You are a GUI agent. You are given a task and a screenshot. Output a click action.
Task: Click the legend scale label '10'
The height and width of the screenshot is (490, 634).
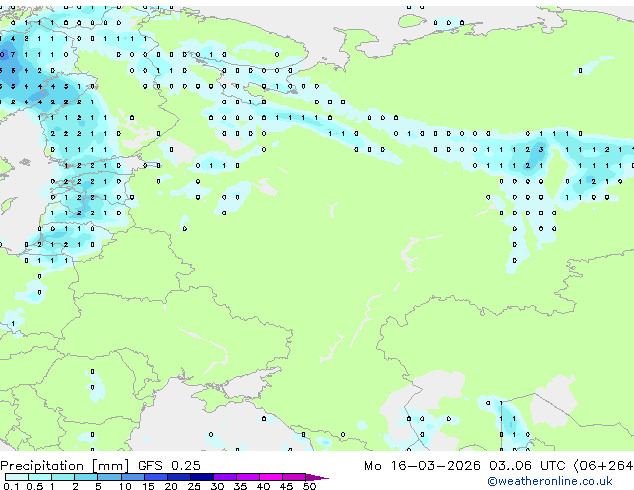pyautogui.click(x=125, y=486)
